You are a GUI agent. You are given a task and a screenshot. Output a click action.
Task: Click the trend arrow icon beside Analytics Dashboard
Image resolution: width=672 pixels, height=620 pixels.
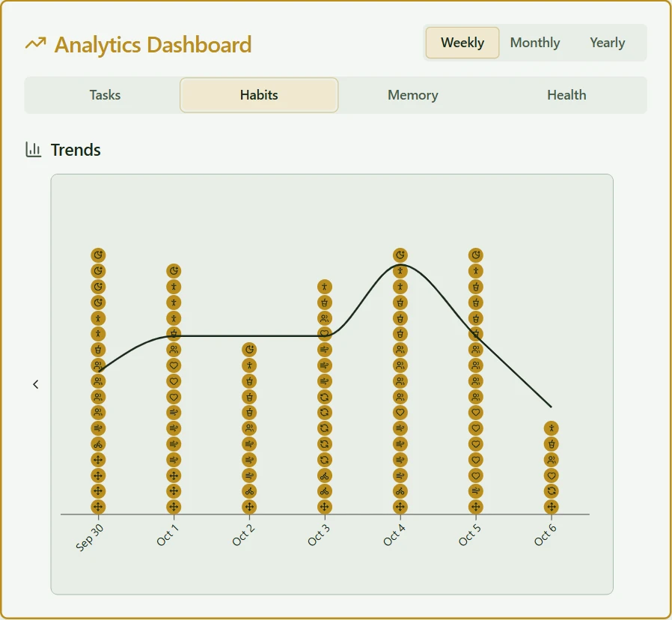36,43
